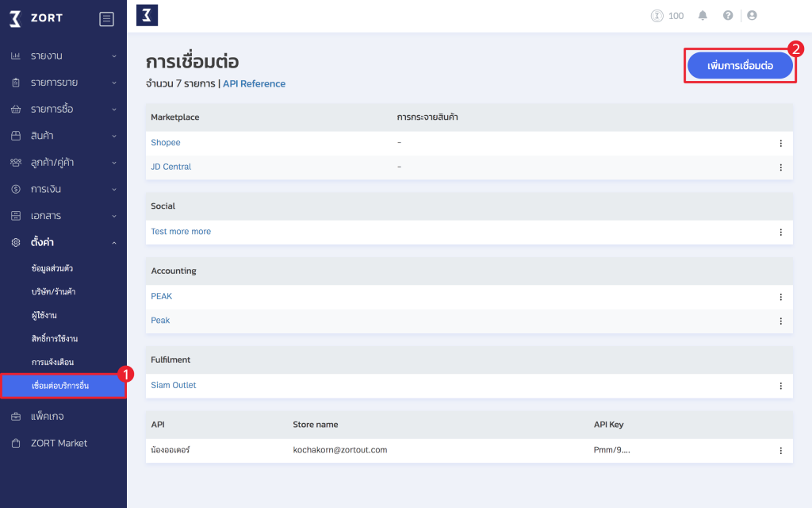
Task: Click the square ZORT logo in top bar
Action: point(147,16)
